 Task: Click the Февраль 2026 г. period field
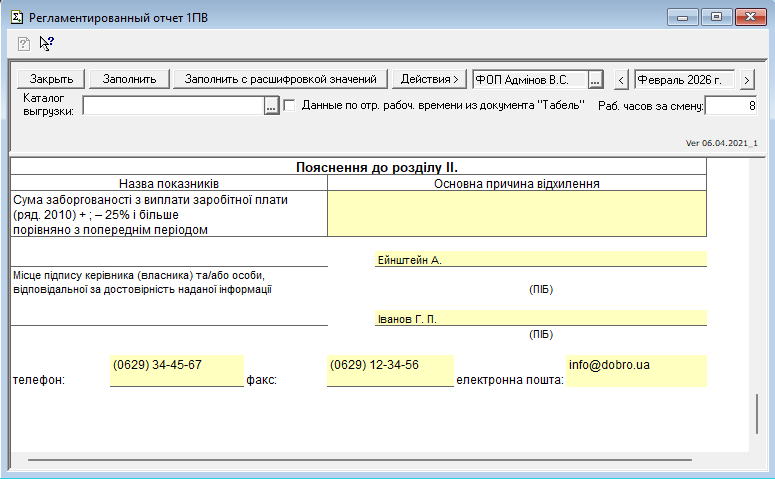685,79
